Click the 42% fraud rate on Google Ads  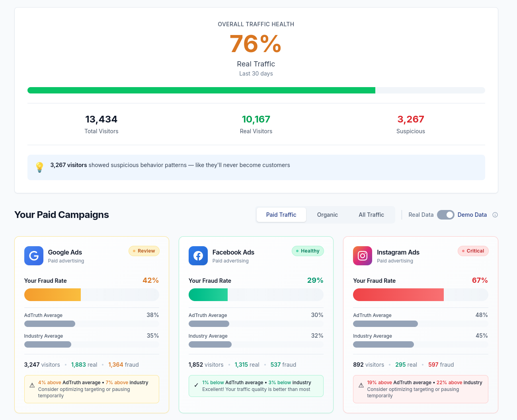tap(151, 280)
